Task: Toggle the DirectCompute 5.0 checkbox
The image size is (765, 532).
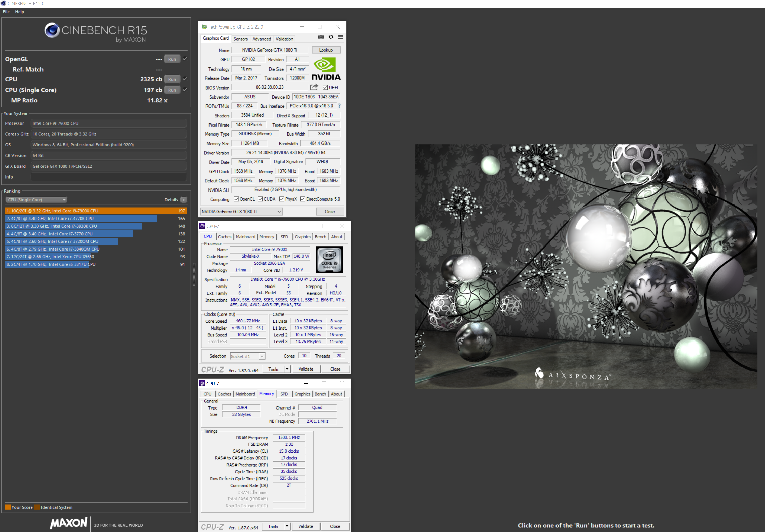Action: coord(302,199)
